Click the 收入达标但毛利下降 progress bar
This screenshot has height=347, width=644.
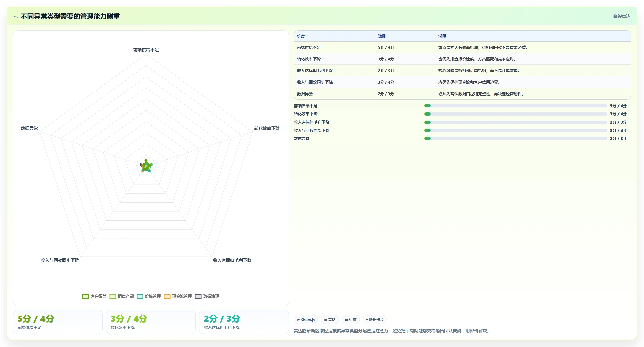click(516, 122)
